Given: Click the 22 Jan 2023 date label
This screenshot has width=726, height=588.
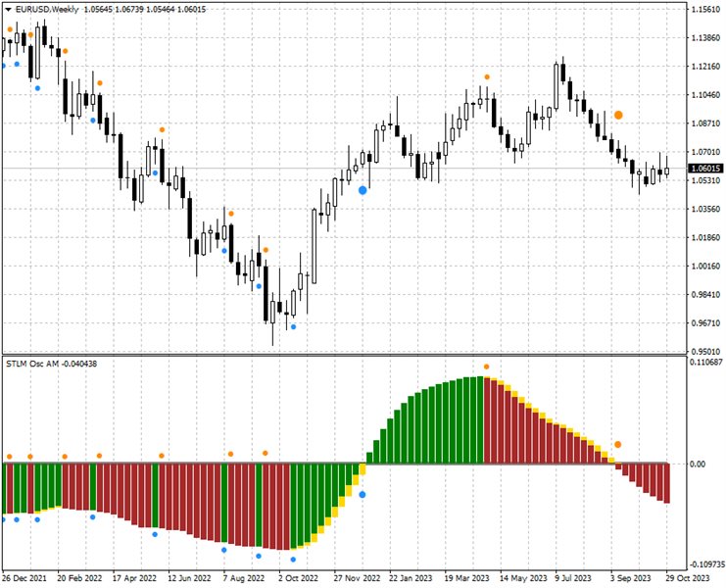Looking at the screenshot, I should tap(411, 578).
